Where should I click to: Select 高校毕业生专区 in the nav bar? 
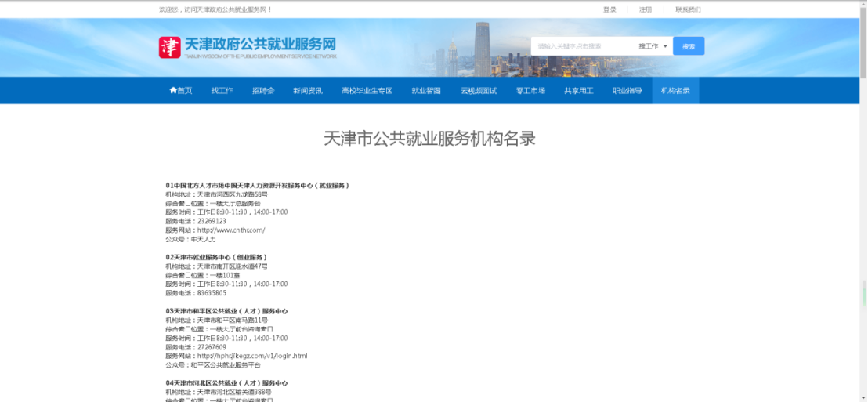[367, 91]
